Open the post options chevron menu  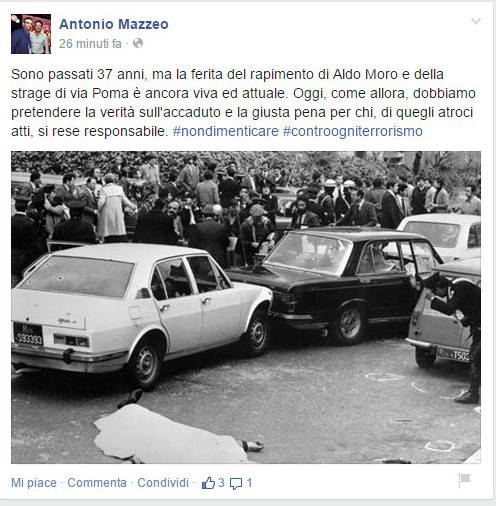(476, 21)
